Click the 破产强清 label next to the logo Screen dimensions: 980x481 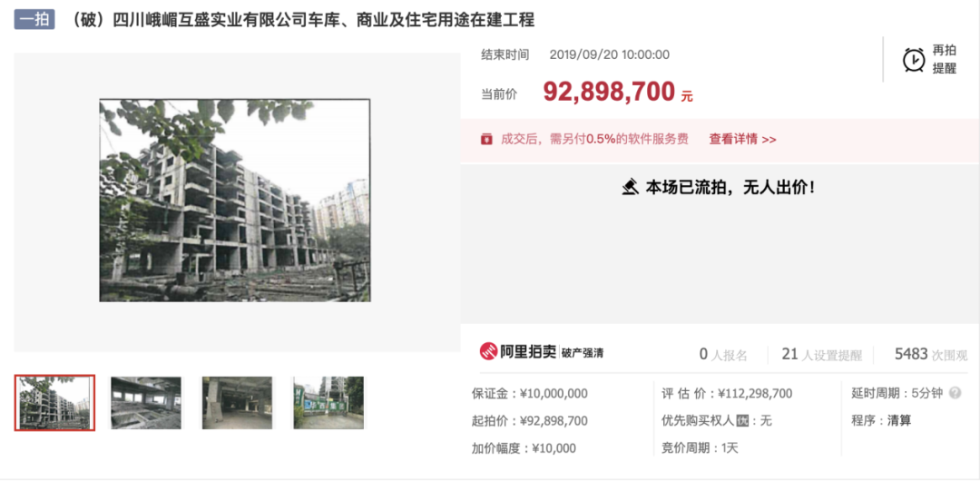(x=583, y=352)
